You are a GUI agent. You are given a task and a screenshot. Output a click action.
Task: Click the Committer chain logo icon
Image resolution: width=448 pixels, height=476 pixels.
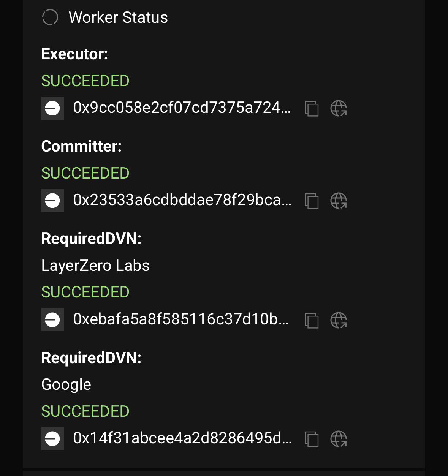click(x=52, y=201)
